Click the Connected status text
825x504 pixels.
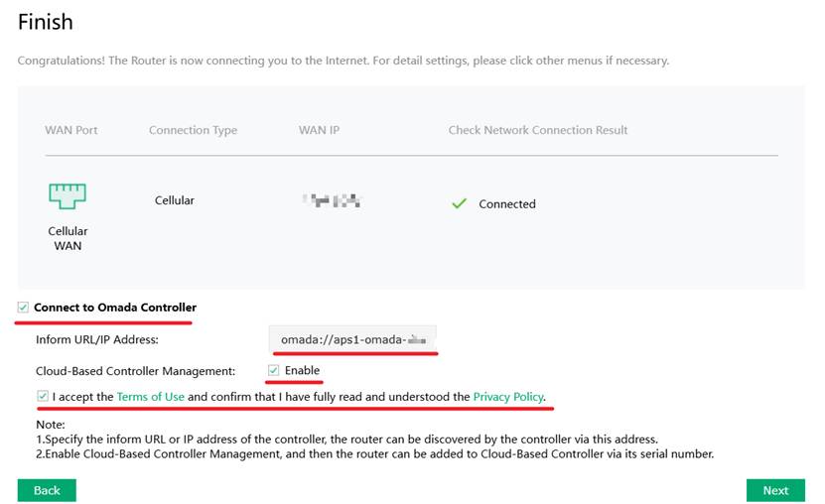point(507,204)
